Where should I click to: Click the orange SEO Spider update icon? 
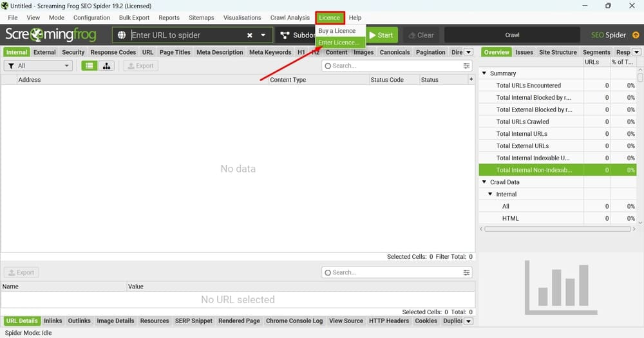(636, 35)
